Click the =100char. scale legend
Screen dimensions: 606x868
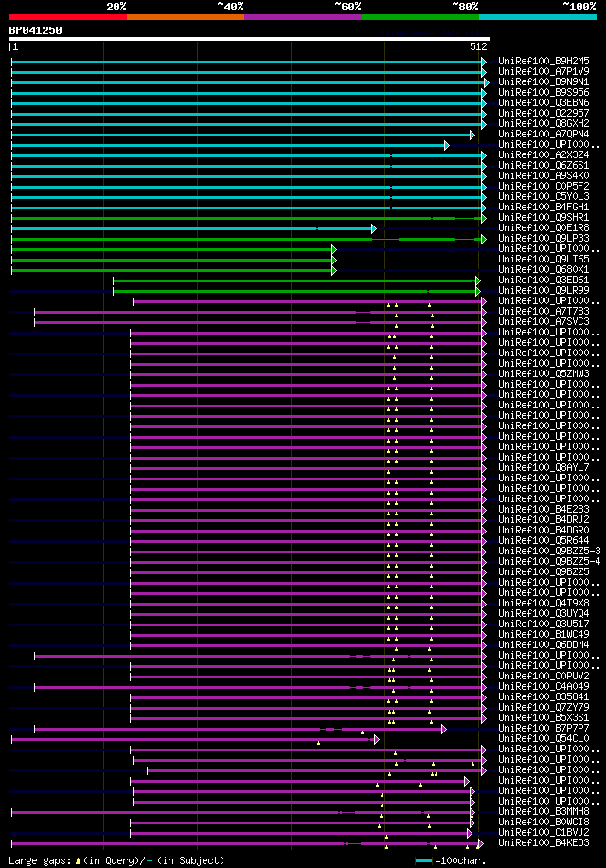point(451,860)
